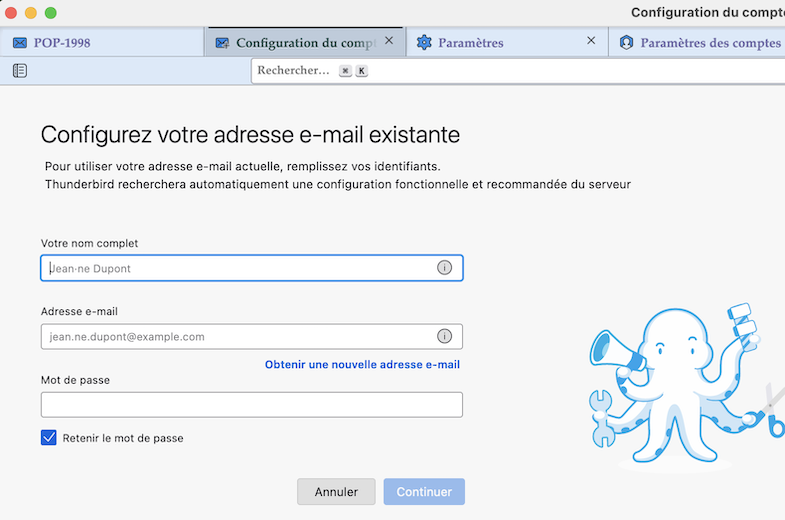Image resolution: width=785 pixels, height=520 pixels.
Task: Click the Mot de passe field
Action: pyautogui.click(x=251, y=404)
